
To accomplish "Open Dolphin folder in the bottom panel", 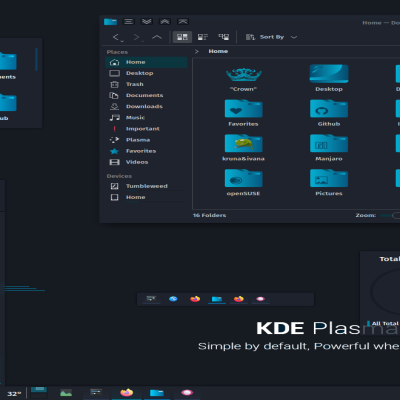I will point(157,393).
